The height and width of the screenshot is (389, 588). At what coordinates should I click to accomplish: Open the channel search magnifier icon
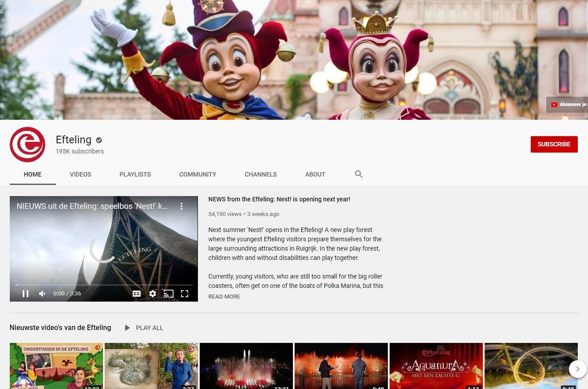pos(359,174)
